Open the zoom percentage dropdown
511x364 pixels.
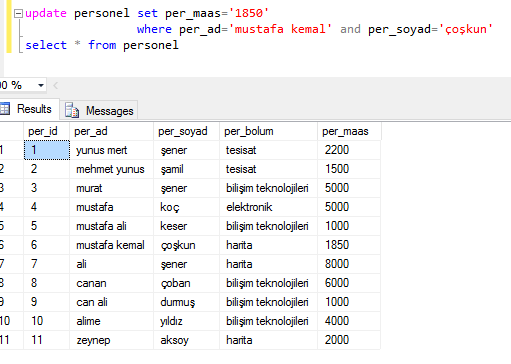click(x=41, y=85)
